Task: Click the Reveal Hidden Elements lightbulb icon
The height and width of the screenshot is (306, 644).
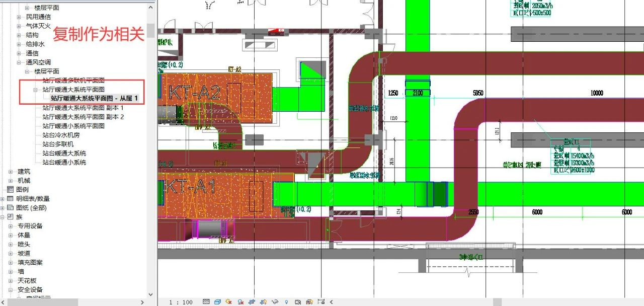Action: coord(286,302)
